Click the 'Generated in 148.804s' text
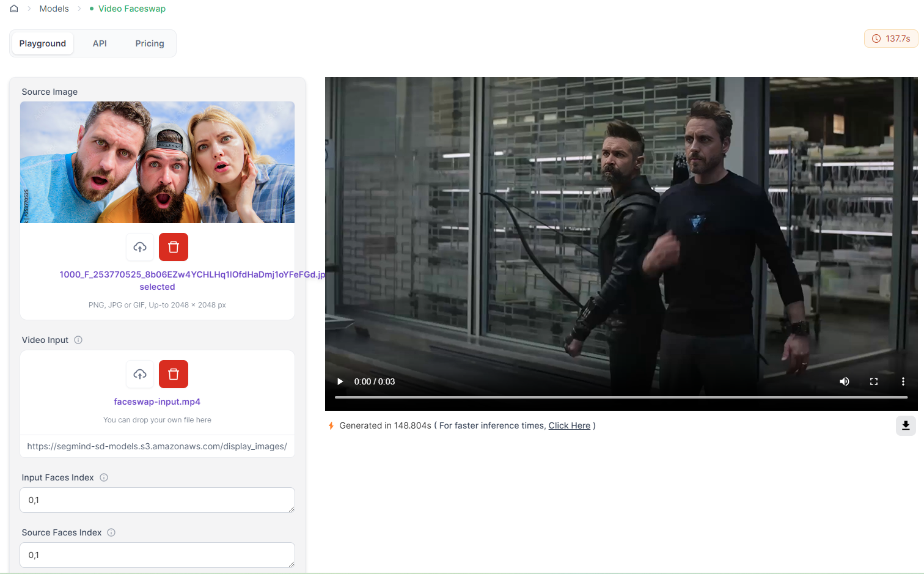Viewport: 924px width, 574px height. [x=386, y=425]
